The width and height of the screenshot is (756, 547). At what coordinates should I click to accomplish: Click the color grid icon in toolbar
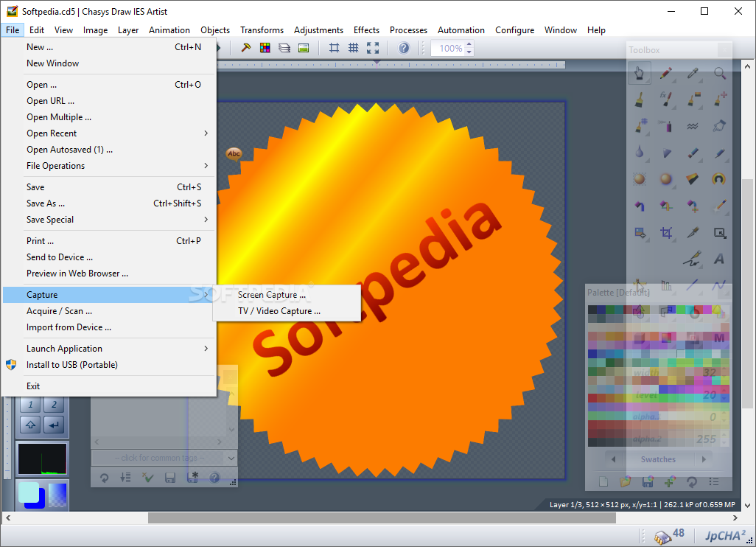(265, 48)
